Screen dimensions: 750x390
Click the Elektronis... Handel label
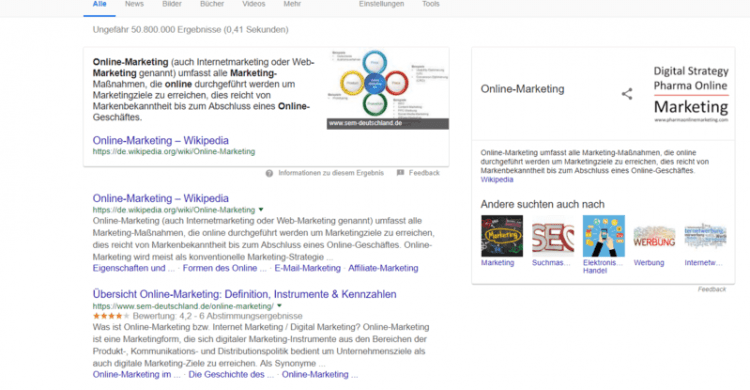point(603,267)
